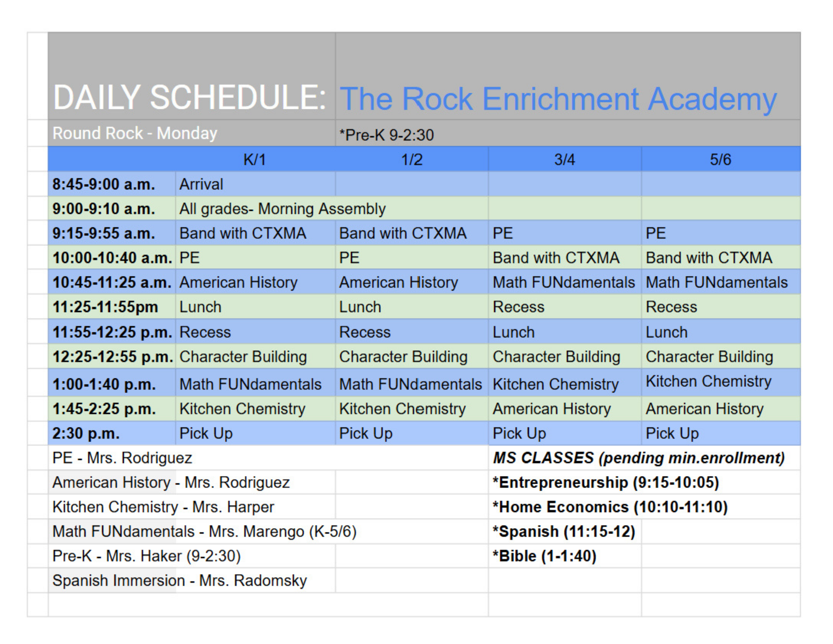The image size is (833, 644).
Task: Click Kitchen Chemistry in the 3/4 column
Action: click(x=555, y=384)
